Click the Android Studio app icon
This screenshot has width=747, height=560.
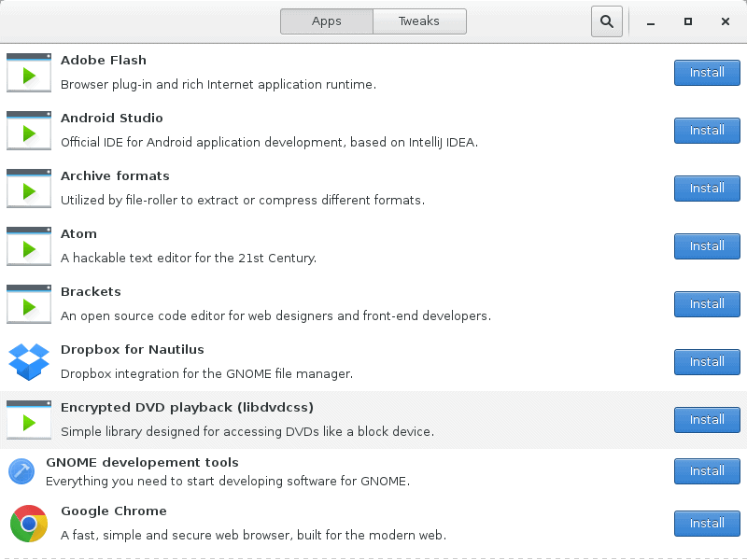29,131
